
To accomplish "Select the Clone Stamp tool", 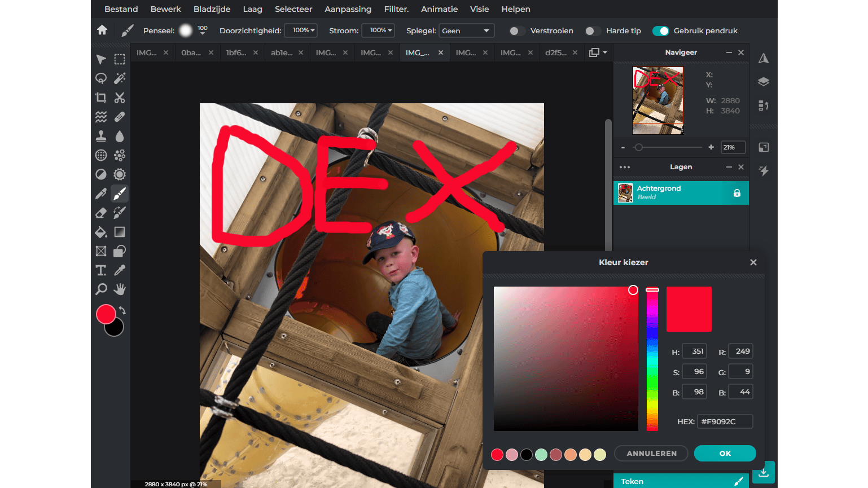I will click(x=101, y=136).
